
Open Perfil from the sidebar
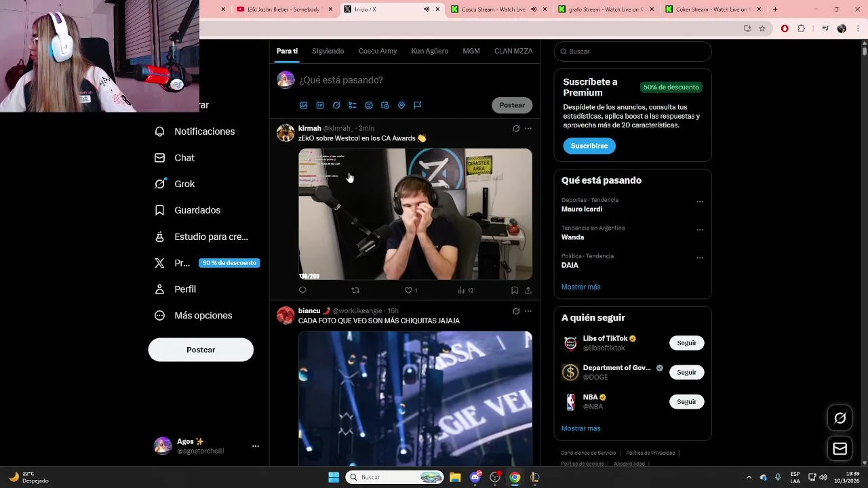pos(176,289)
